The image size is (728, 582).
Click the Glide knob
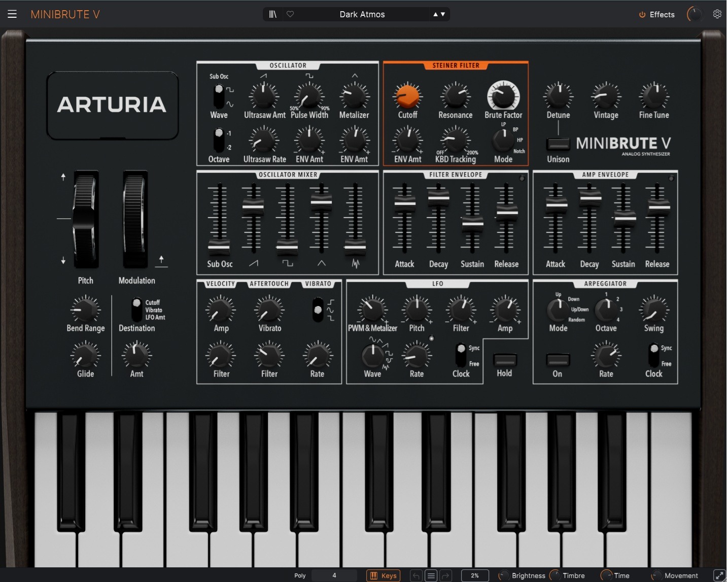pyautogui.click(x=85, y=355)
